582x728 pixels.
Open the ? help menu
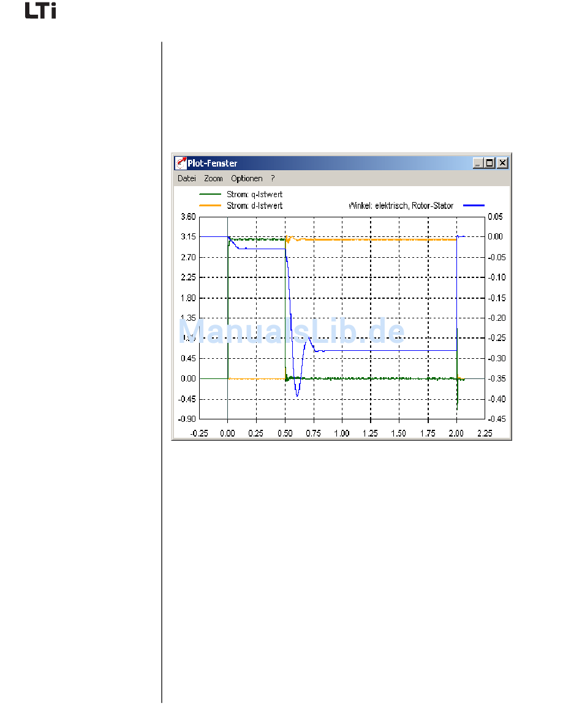[x=273, y=179]
